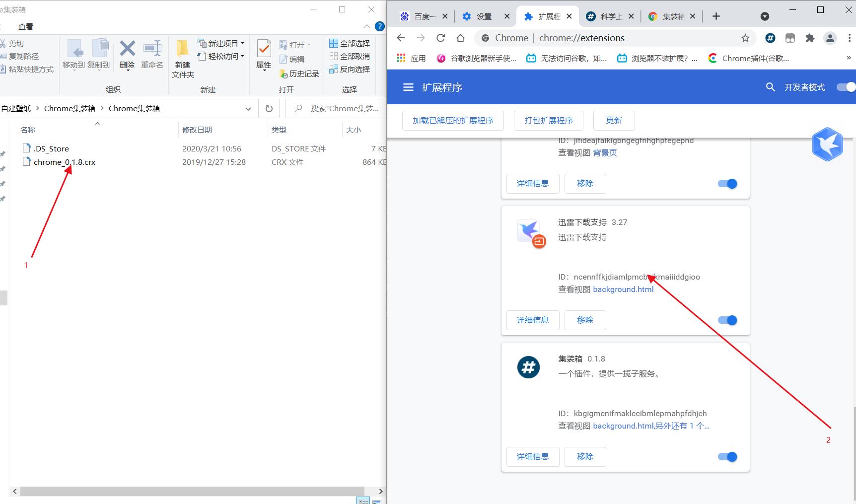The width and height of the screenshot is (856, 504).
Task: Open 应用 apps bookmark
Action: [412, 58]
